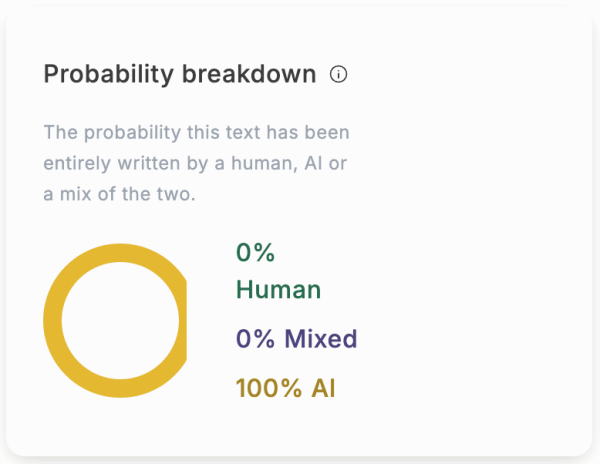Click the white center of the donut chart
The height and width of the screenshot is (464, 600).
tap(120, 320)
